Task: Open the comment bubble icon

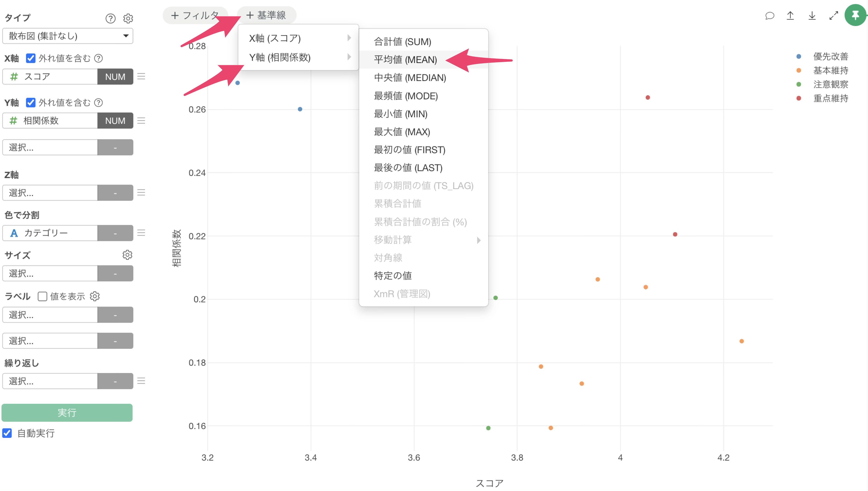Action: coord(770,16)
